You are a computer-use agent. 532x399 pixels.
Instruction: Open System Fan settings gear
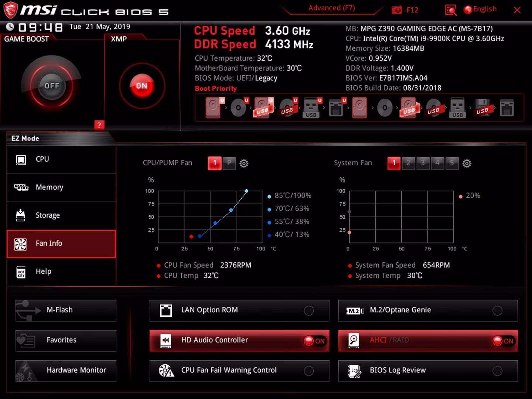pos(467,163)
